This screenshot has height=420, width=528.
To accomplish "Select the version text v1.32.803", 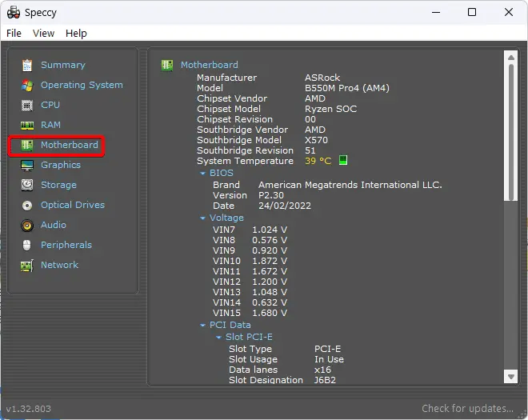I will click(29, 409).
